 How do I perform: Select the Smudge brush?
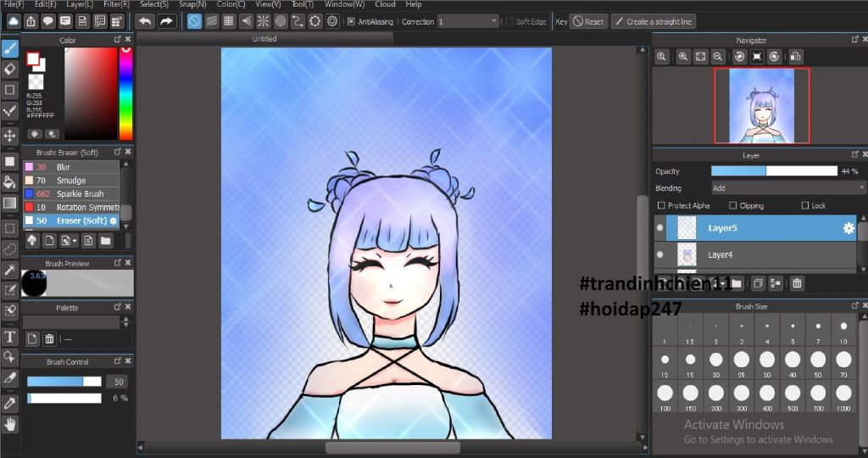(71, 181)
